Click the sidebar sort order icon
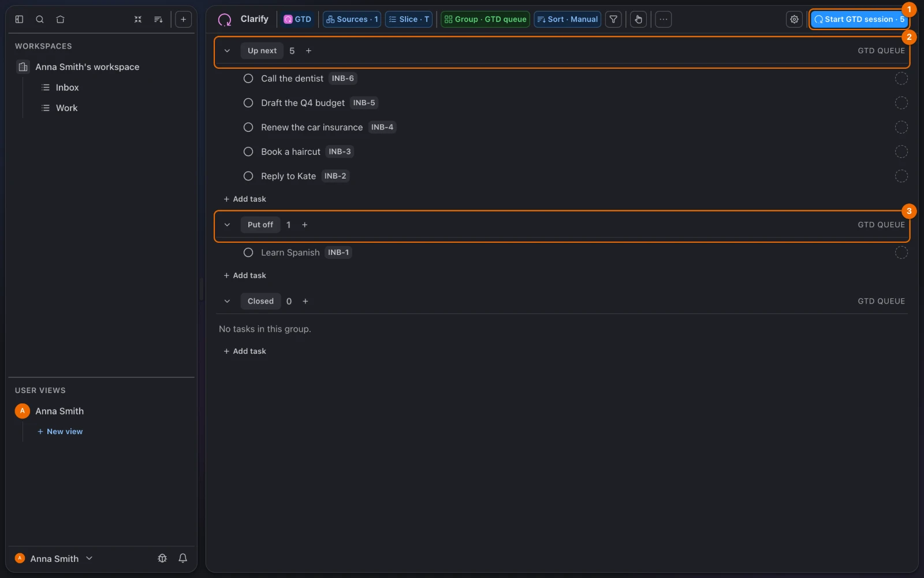This screenshot has height=578, width=924. click(x=158, y=19)
